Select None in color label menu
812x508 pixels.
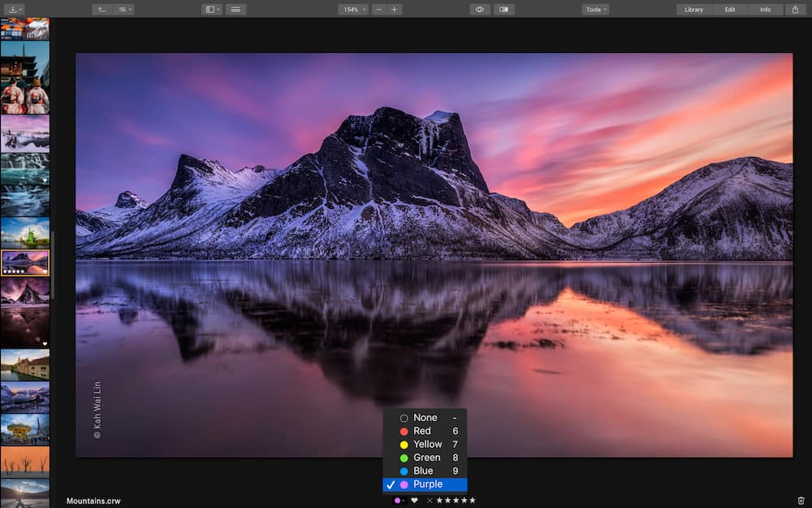425,418
